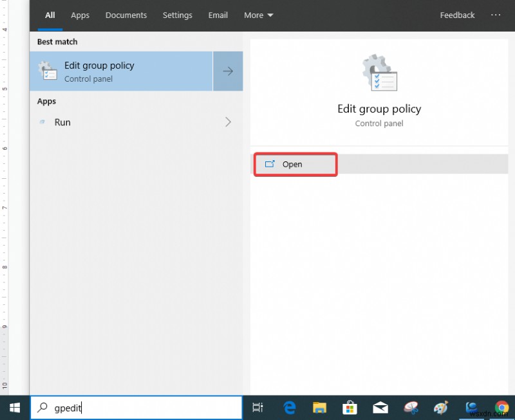The width and height of the screenshot is (515, 420).
Task: Send Feedback using the top-right link
Action: click(x=457, y=15)
